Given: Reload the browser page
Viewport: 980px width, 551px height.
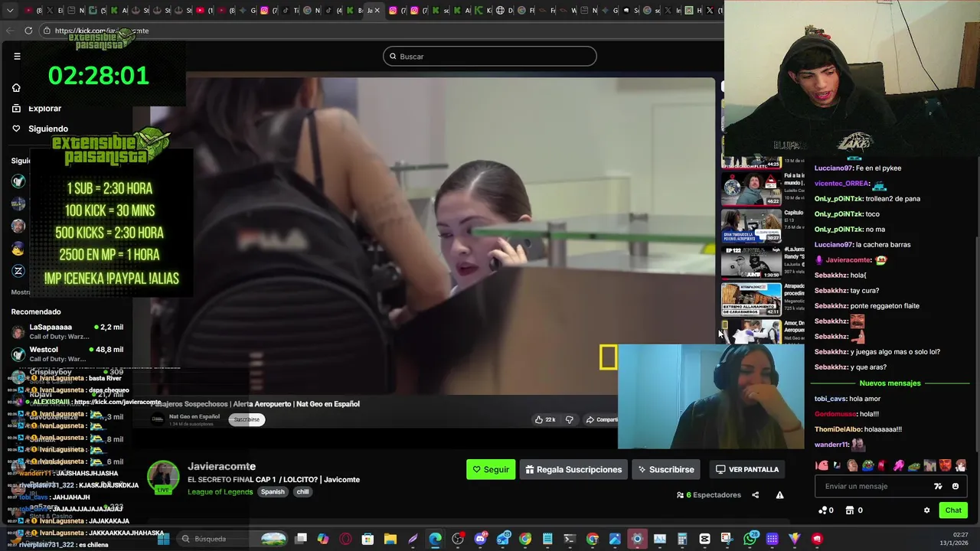Looking at the screenshot, I should [x=28, y=31].
